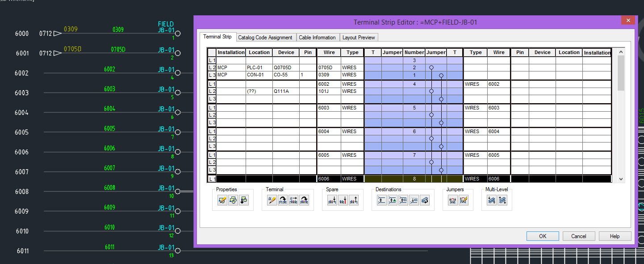Add a jumper using the Jumpers tool
This screenshot has width=644, height=264.
(452, 200)
